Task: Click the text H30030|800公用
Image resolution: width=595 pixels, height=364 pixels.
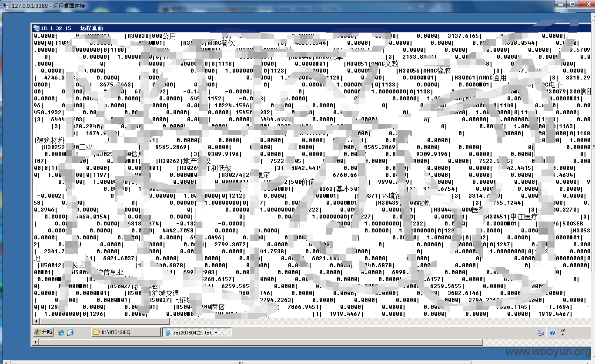Action: pos(151,36)
